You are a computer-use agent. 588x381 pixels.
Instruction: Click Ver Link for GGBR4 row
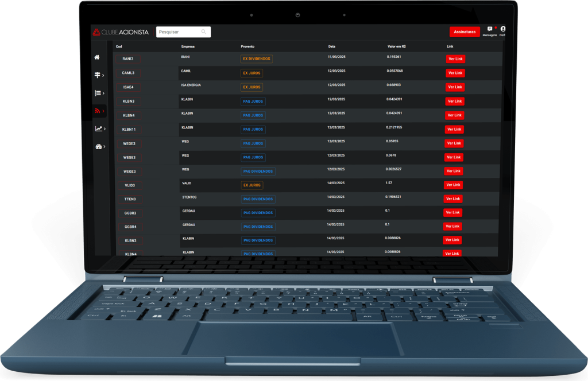pos(452,226)
